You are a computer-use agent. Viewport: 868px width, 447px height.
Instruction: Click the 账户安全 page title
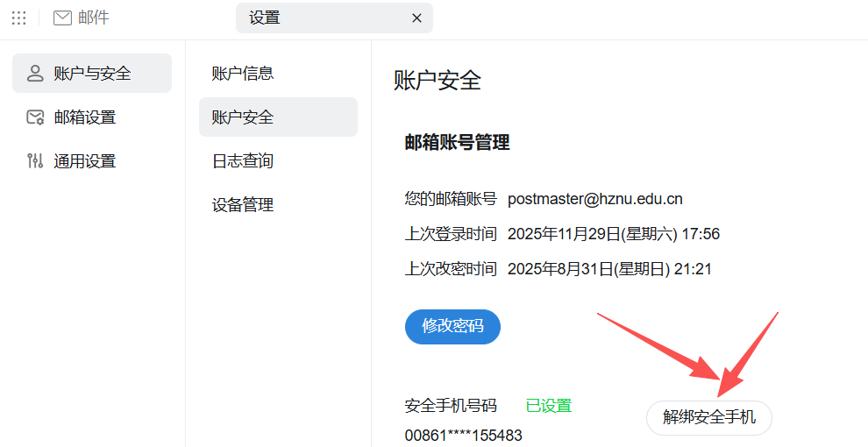[438, 81]
